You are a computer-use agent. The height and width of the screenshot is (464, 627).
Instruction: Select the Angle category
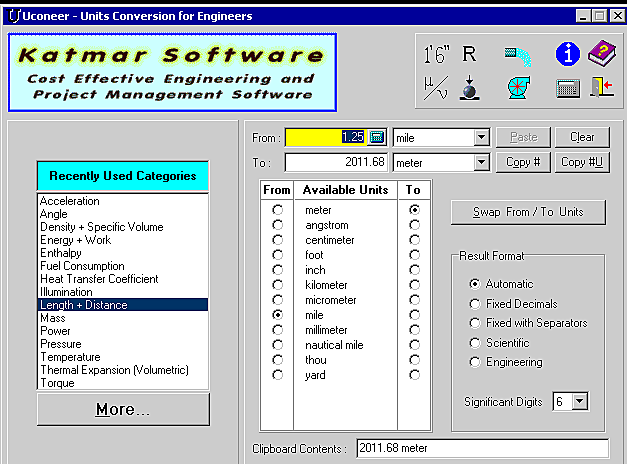coord(122,214)
